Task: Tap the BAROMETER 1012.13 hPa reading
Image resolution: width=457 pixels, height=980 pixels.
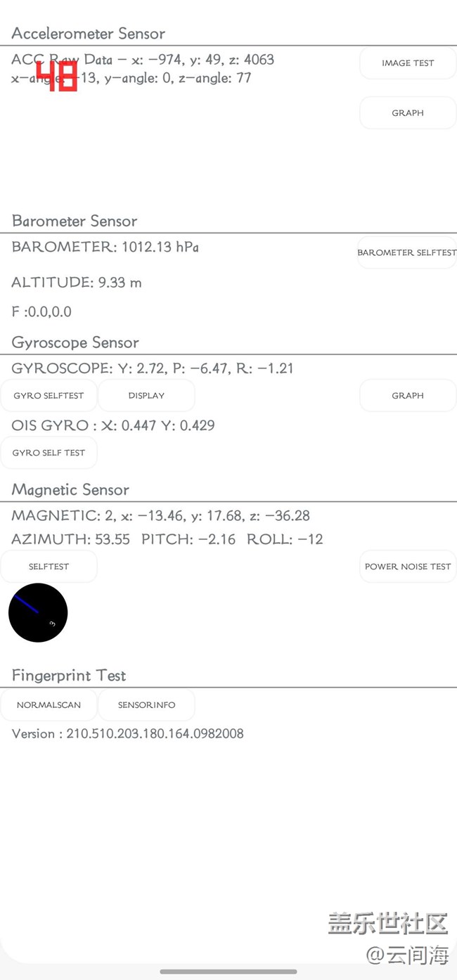Action: click(x=105, y=247)
